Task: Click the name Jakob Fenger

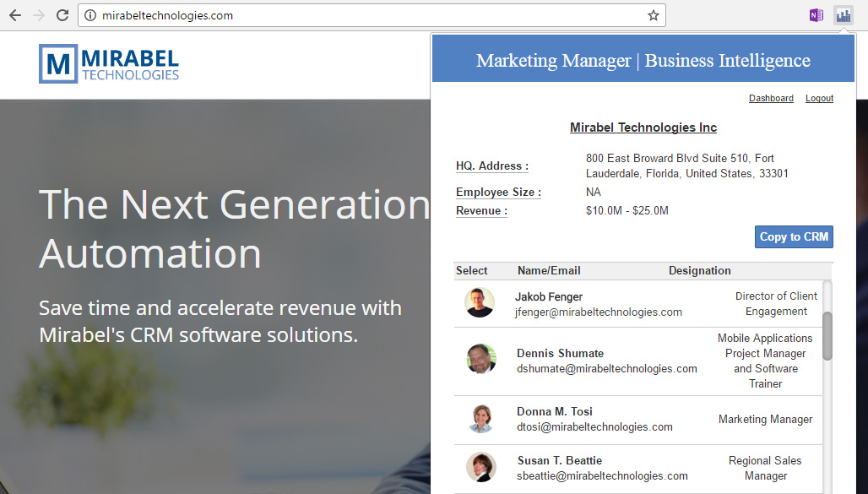Action: tap(549, 297)
